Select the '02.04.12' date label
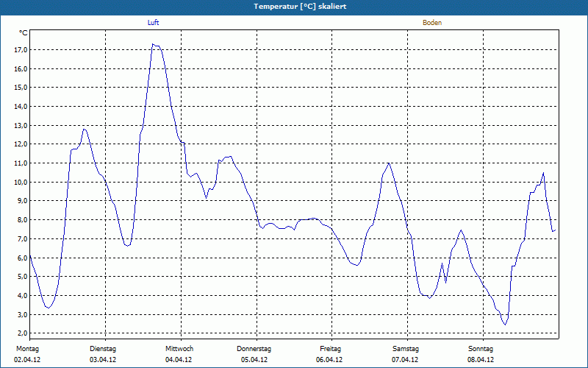Screen dimensions: 588x368 (x=27, y=360)
